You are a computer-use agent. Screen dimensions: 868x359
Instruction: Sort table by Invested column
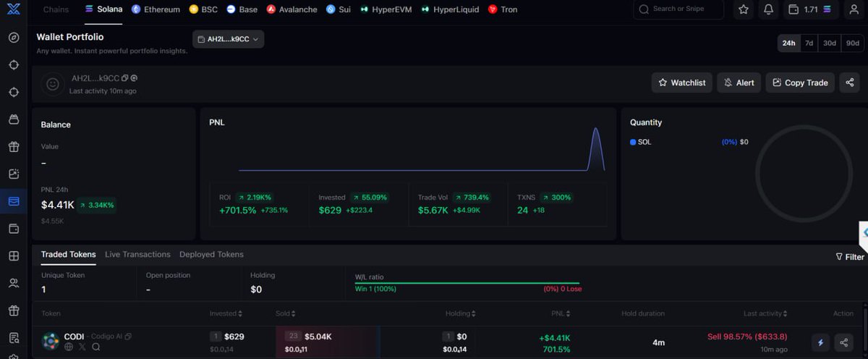226,313
